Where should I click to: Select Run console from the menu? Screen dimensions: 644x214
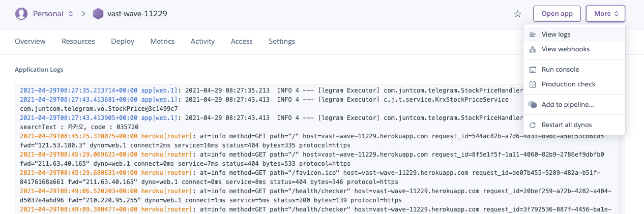click(574, 70)
